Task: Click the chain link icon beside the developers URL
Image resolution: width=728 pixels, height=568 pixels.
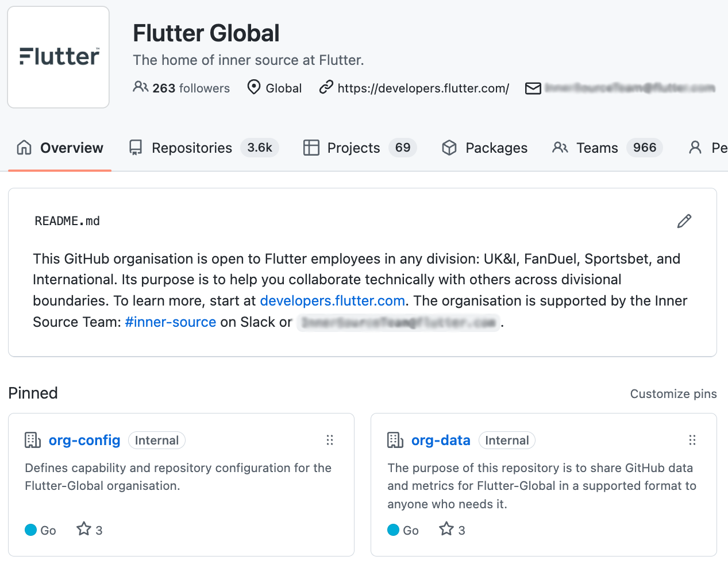Action: [x=326, y=87]
